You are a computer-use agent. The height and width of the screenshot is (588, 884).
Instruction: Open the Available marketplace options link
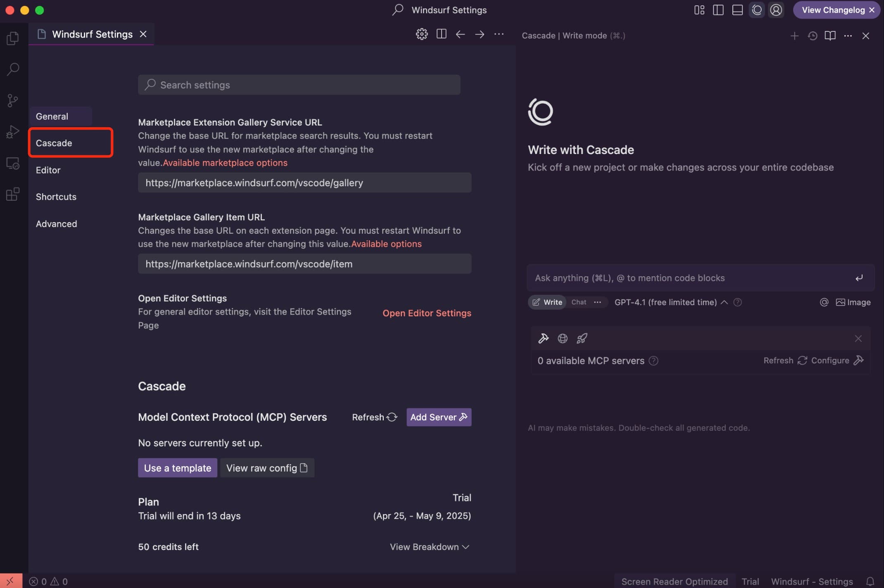point(225,163)
